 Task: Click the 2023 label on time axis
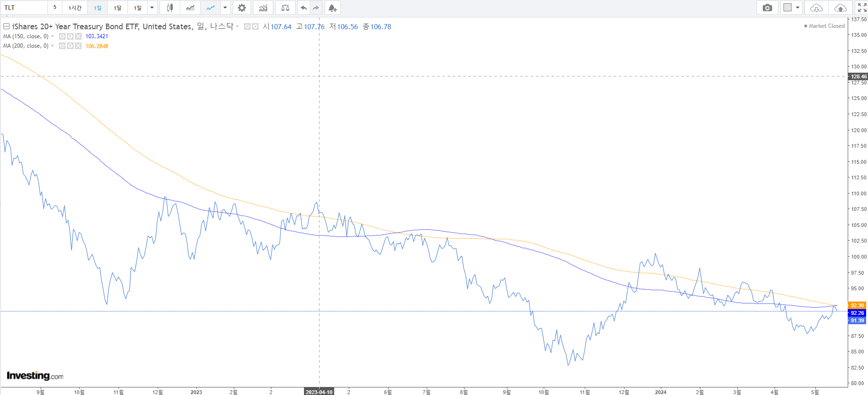tap(196, 392)
